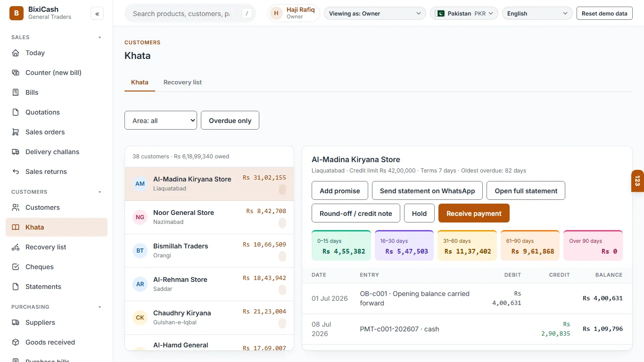Click Open full statement button
The height and width of the screenshot is (362, 644).
tap(526, 190)
